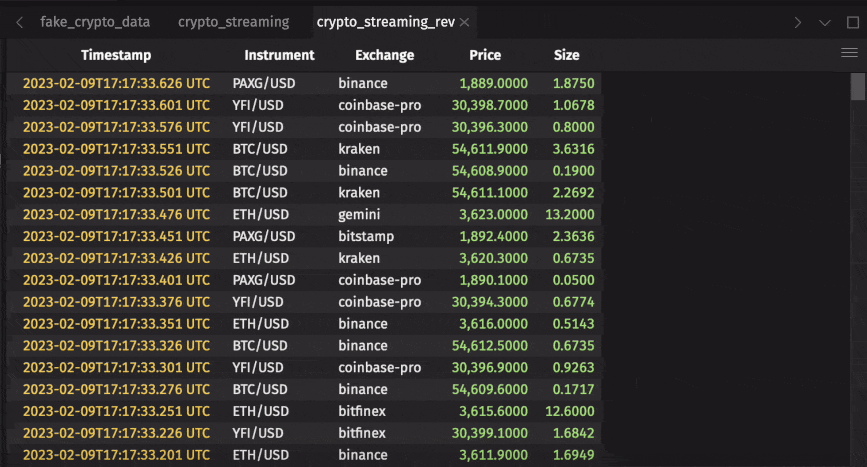Click the Size column header
The width and height of the screenshot is (867, 467).
(567, 55)
